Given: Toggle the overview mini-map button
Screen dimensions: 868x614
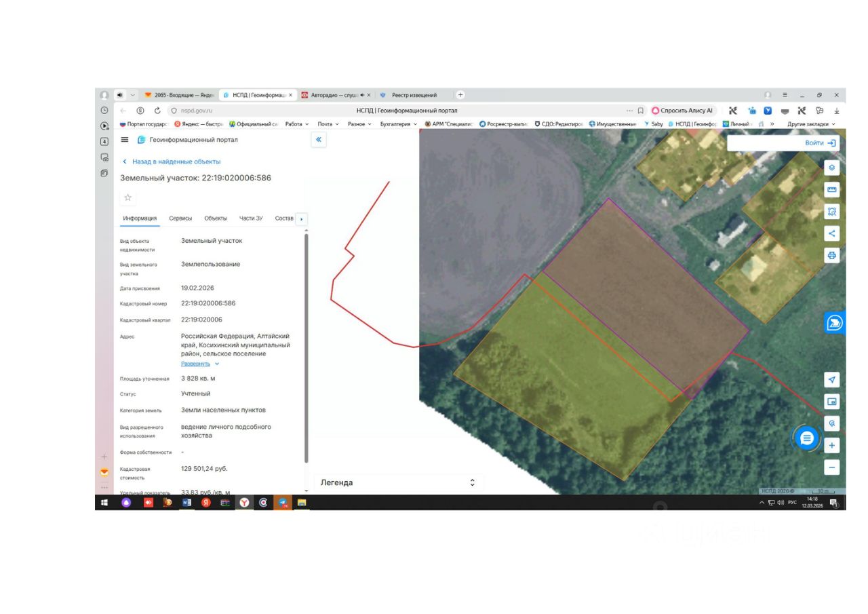Looking at the screenshot, I should coord(832,402).
